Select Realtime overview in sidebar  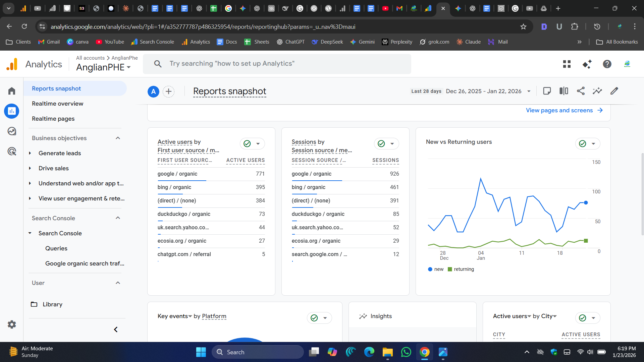tap(57, 104)
